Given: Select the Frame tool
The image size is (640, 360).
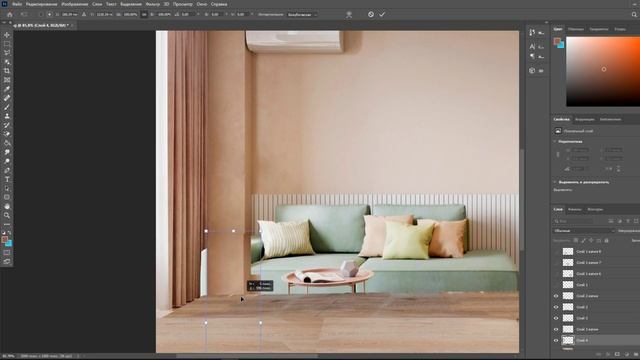Looking at the screenshot, I should (7, 80).
